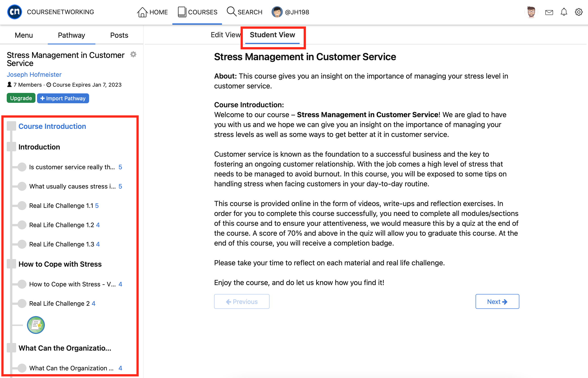
Task: Click the 'Course Expires Jan 7, 2023' text
Action: click(87, 85)
